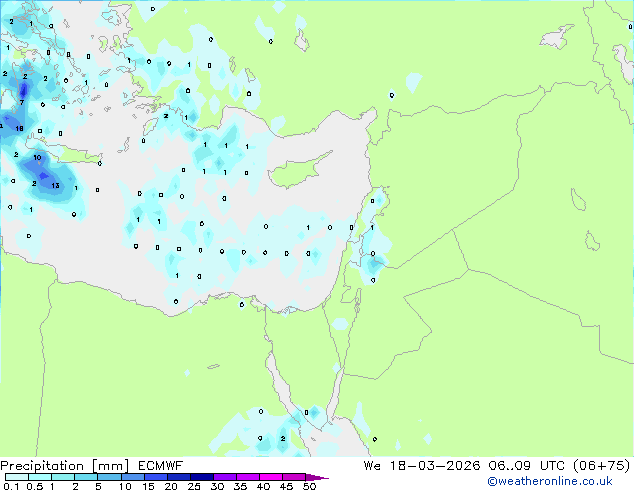Click the 40–45 mm magenta legend swatch
The height and width of the screenshot is (490, 634).
click(x=271, y=477)
